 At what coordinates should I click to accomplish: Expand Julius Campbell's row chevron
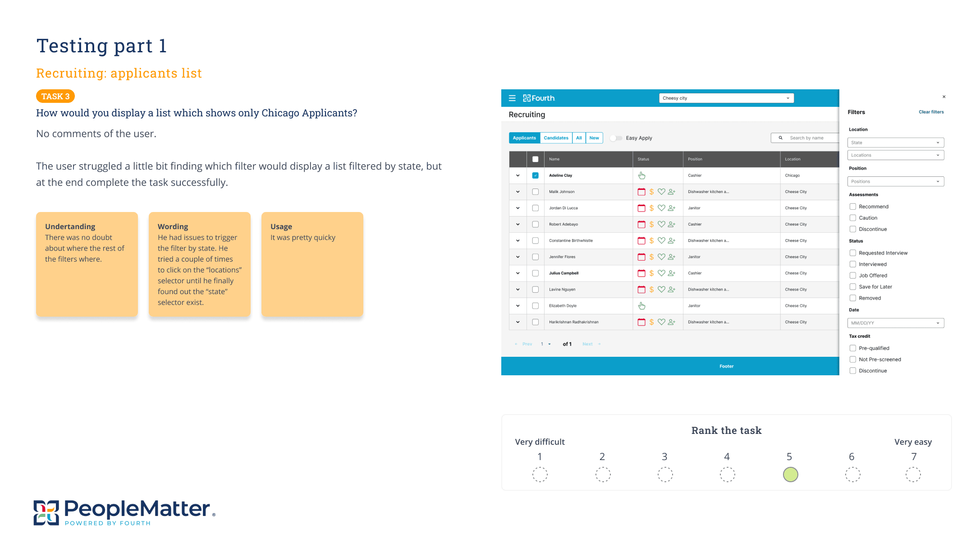click(518, 273)
